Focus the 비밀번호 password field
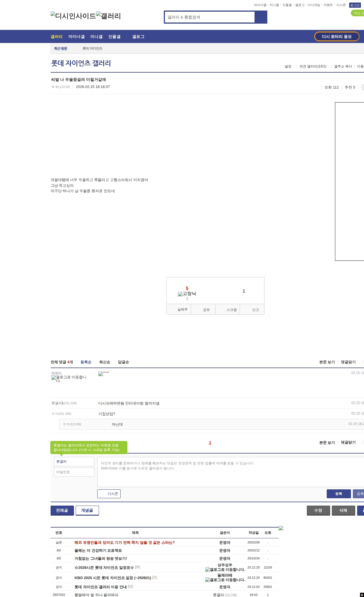Screen dimensions: 364x597 (x=74, y=472)
